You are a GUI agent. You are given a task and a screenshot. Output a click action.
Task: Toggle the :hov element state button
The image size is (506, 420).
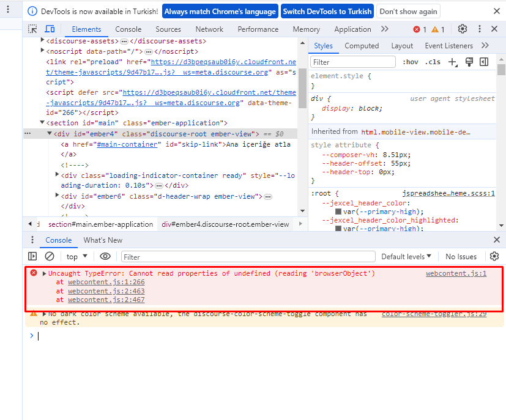click(410, 62)
